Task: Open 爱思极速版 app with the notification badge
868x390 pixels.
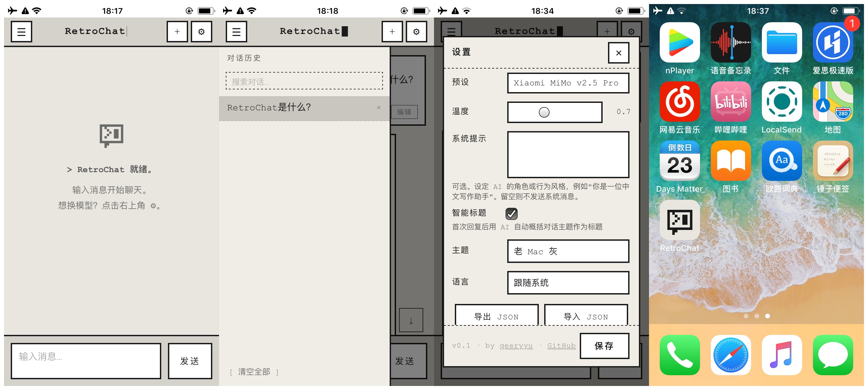Action: pyautogui.click(x=833, y=42)
